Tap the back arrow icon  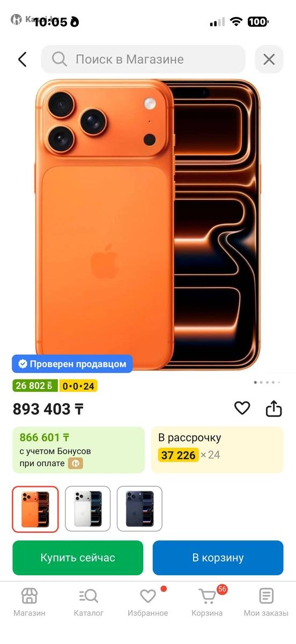pos(22,59)
